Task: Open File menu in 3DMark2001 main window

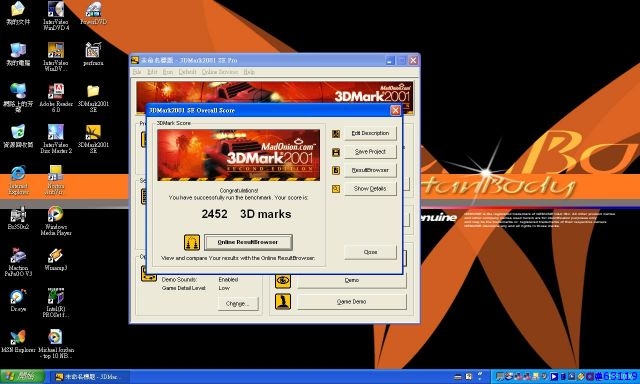Action: (137, 72)
